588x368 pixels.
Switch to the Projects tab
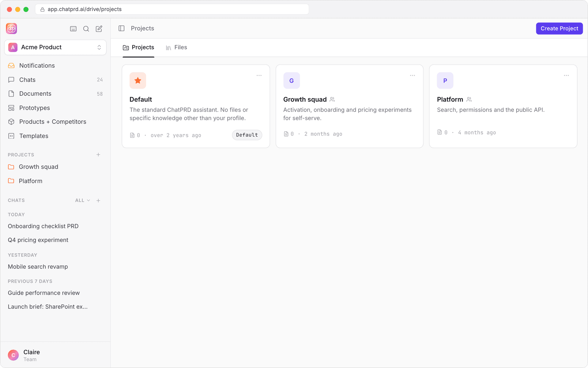138,48
